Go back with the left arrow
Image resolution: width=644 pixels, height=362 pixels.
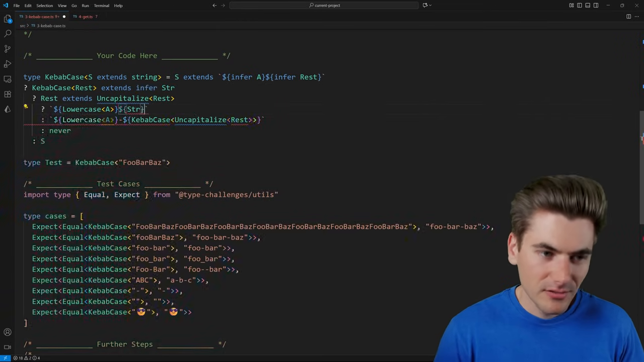[214, 6]
